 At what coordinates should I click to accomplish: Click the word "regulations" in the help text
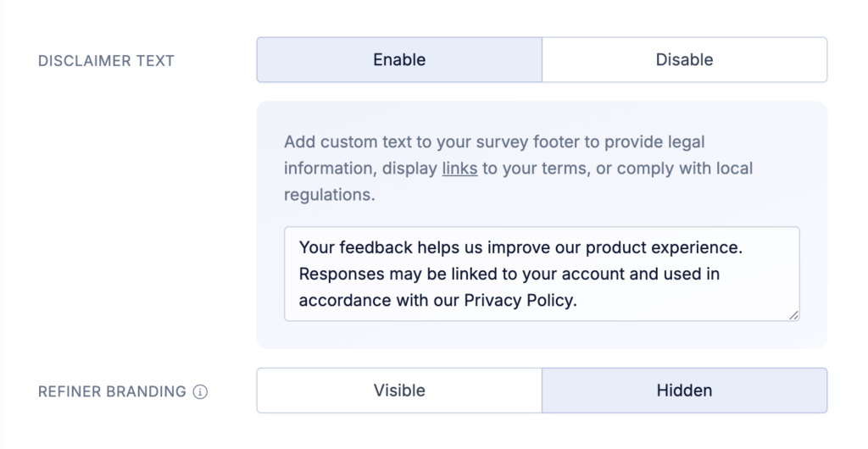pos(327,195)
